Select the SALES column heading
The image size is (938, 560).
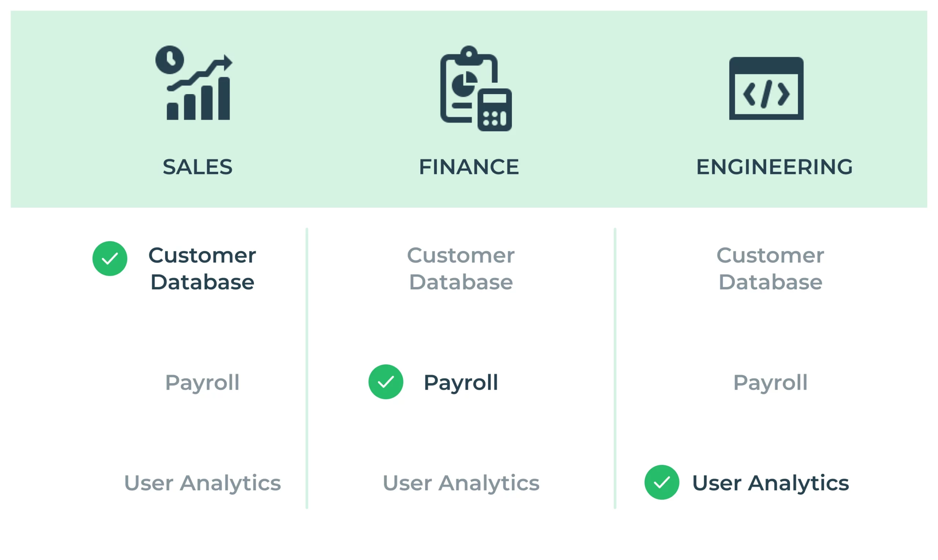(197, 167)
